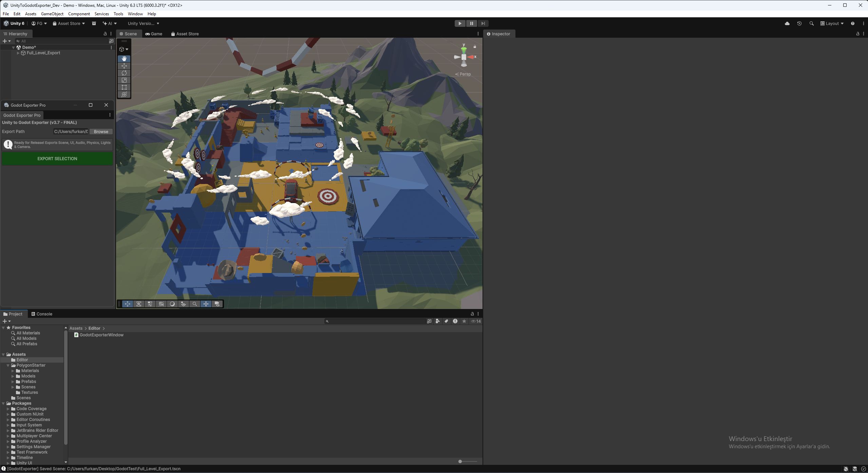The width and height of the screenshot is (868, 473).
Task: Switch to the Game tab
Action: pyautogui.click(x=154, y=34)
